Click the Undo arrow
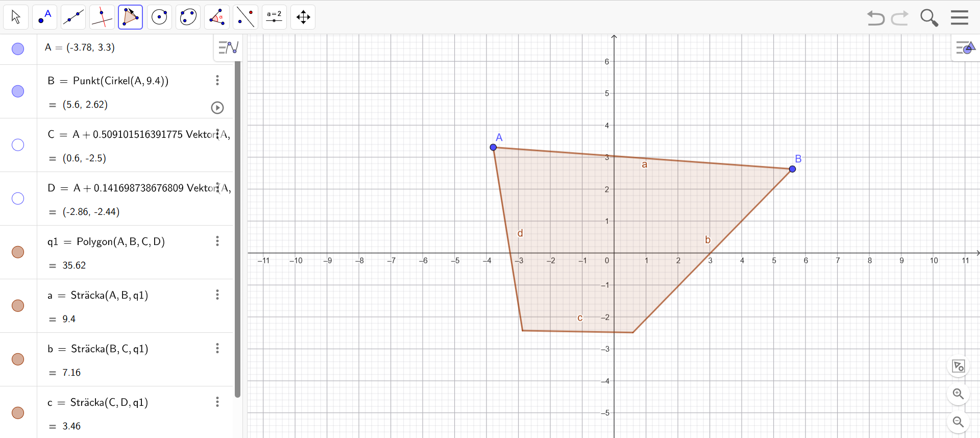The height and width of the screenshot is (438, 980). tap(875, 18)
